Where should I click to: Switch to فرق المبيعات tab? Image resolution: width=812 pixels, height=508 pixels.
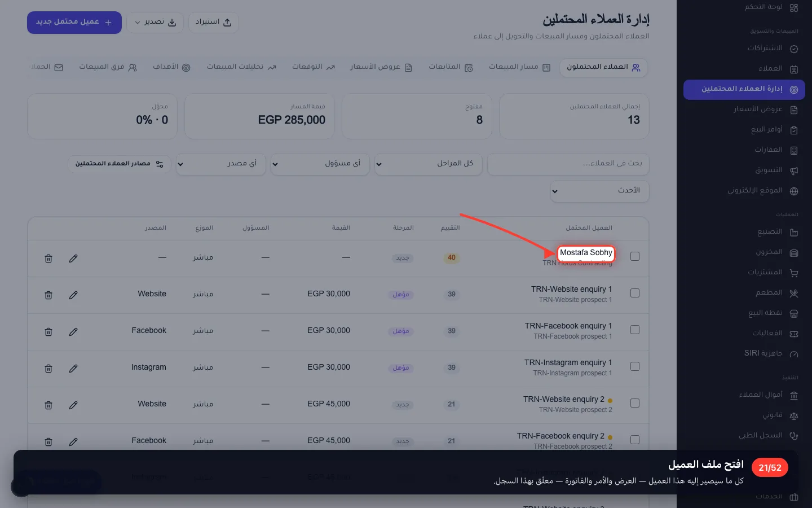[x=108, y=67]
